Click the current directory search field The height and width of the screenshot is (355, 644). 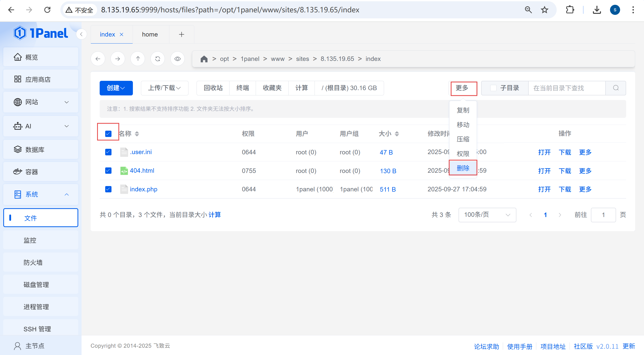click(566, 88)
